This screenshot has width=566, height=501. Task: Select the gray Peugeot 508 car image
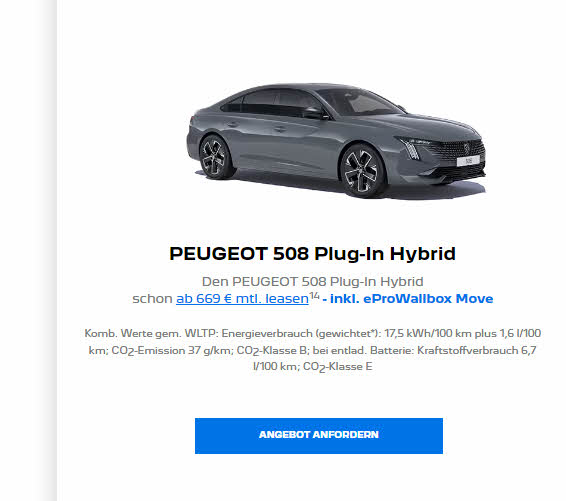(x=336, y=141)
